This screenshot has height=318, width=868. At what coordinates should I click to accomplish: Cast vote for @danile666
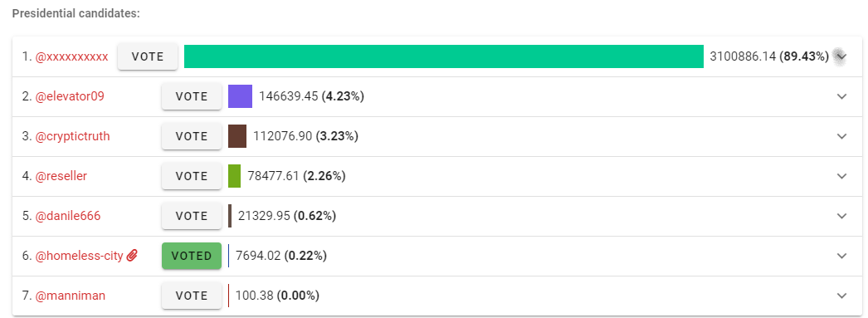pyautogui.click(x=192, y=216)
